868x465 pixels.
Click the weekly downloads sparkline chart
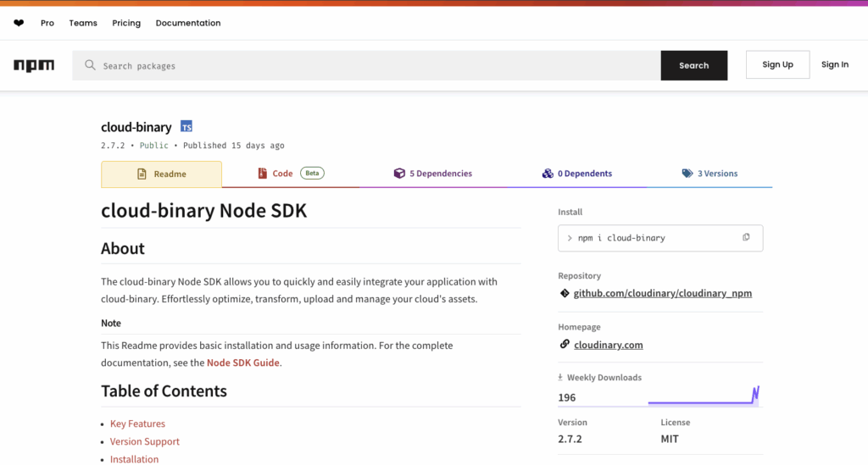point(704,396)
